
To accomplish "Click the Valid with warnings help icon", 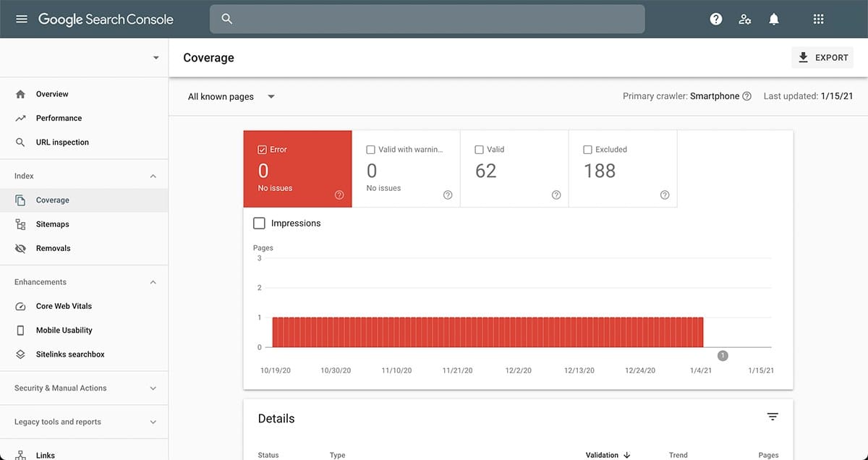I will [448, 195].
